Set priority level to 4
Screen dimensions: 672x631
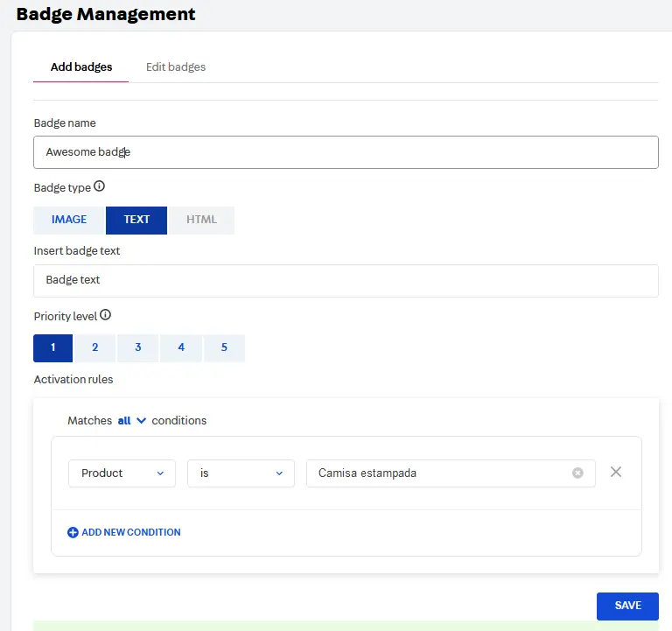tap(181, 347)
